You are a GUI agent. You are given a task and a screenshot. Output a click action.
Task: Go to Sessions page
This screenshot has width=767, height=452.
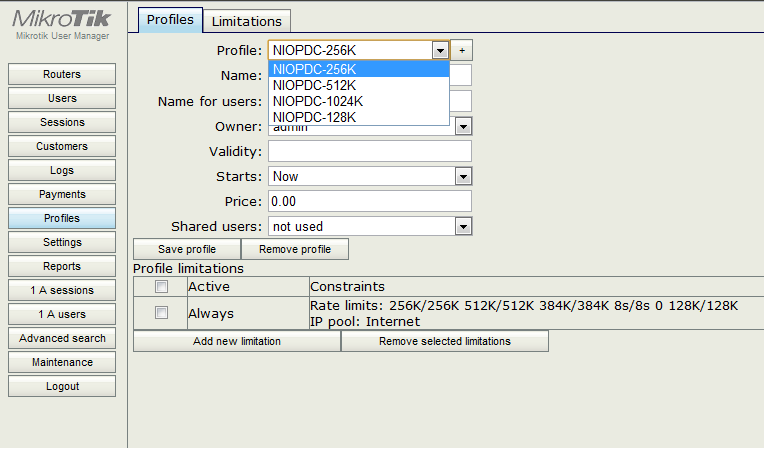[x=62, y=122]
